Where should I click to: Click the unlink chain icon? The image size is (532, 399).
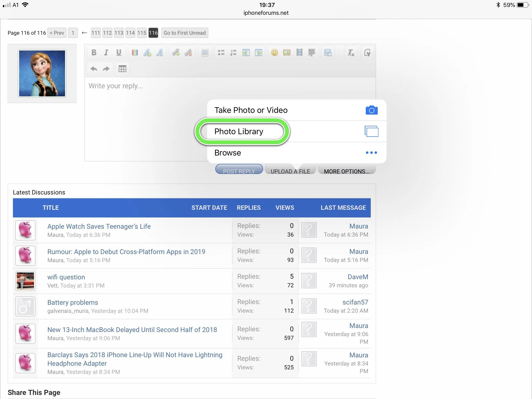(188, 52)
